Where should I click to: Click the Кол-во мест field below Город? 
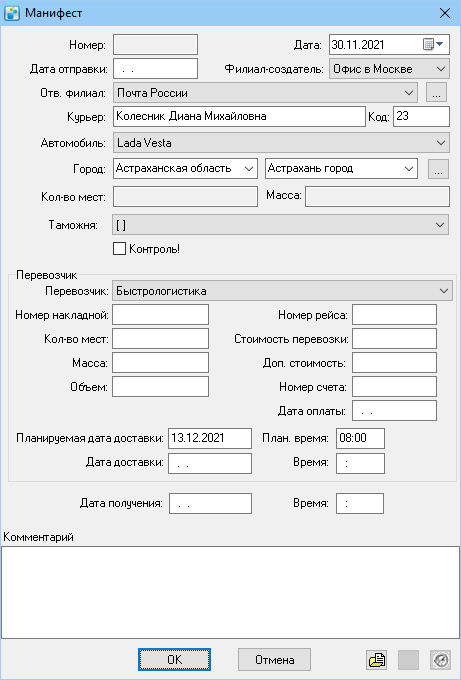(x=185, y=196)
